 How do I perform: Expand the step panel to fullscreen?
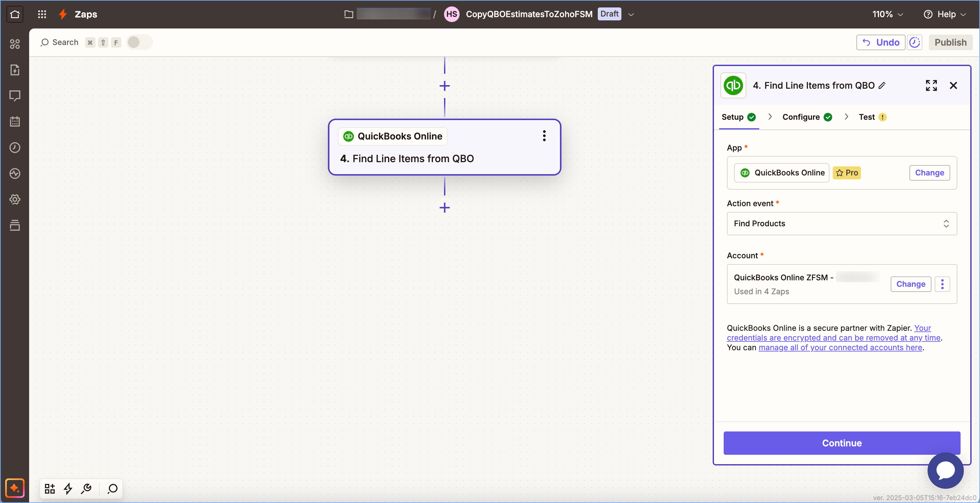pyautogui.click(x=931, y=85)
